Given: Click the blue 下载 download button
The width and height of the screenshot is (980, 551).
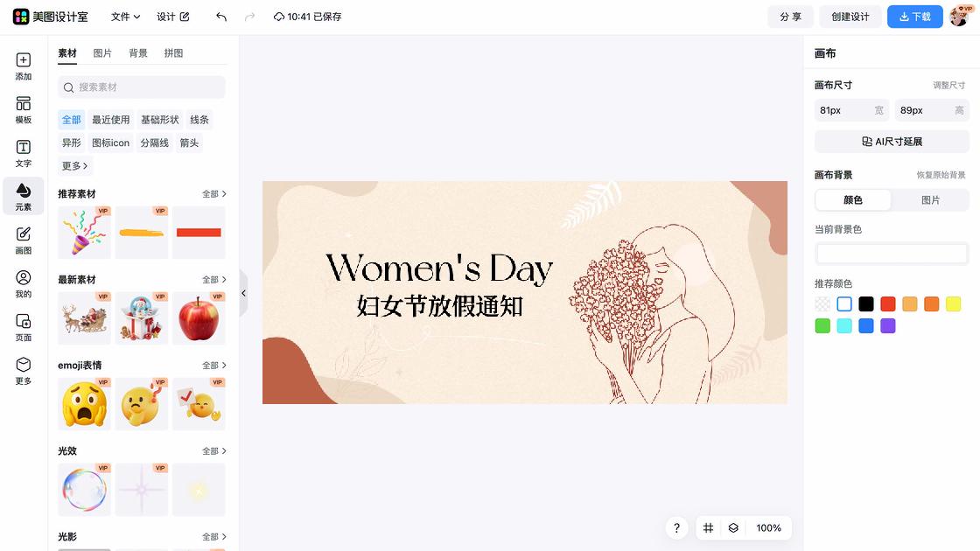Looking at the screenshot, I should point(915,17).
